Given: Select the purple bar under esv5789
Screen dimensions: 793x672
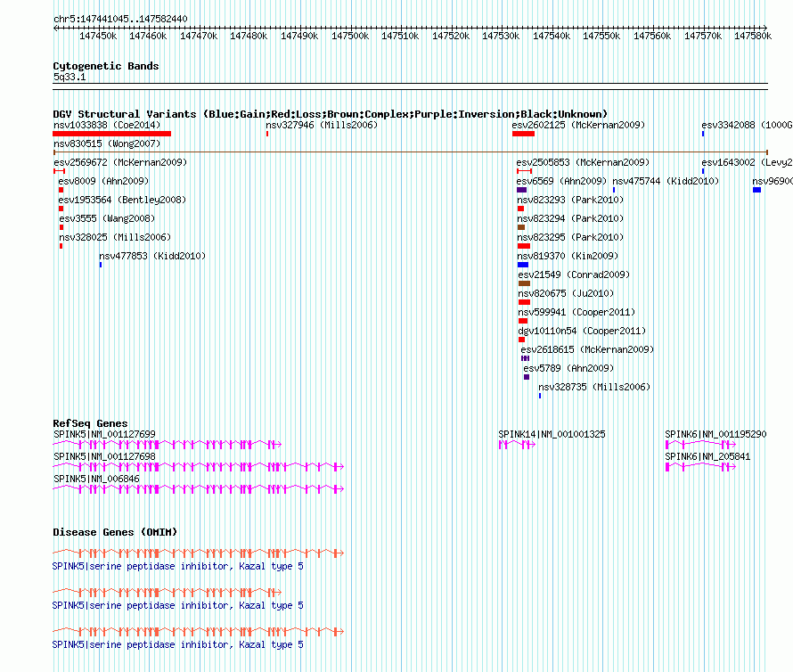Looking at the screenshot, I should click(527, 377).
